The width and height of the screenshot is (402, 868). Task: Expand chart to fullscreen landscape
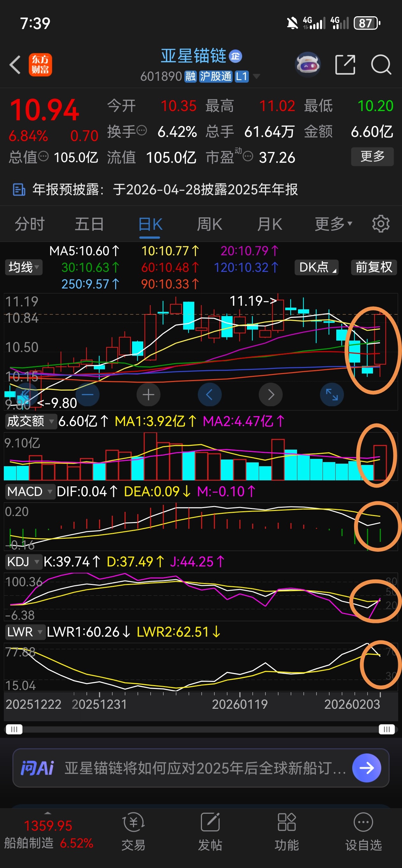point(331,394)
